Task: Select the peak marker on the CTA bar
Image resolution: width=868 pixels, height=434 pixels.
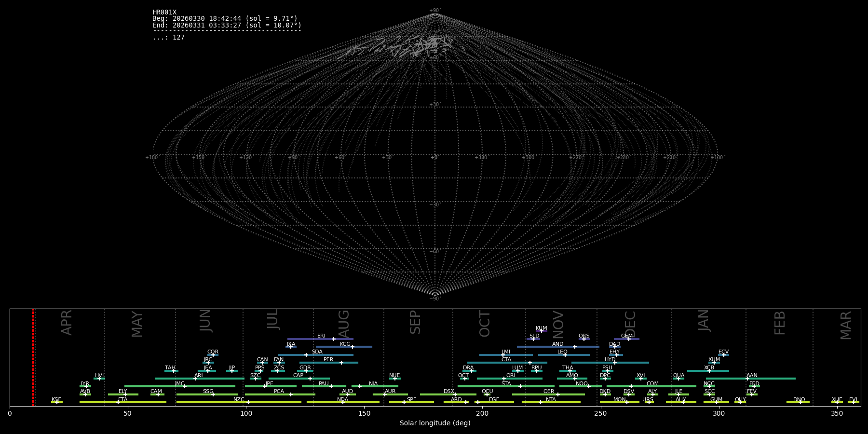Action: [x=529, y=363]
